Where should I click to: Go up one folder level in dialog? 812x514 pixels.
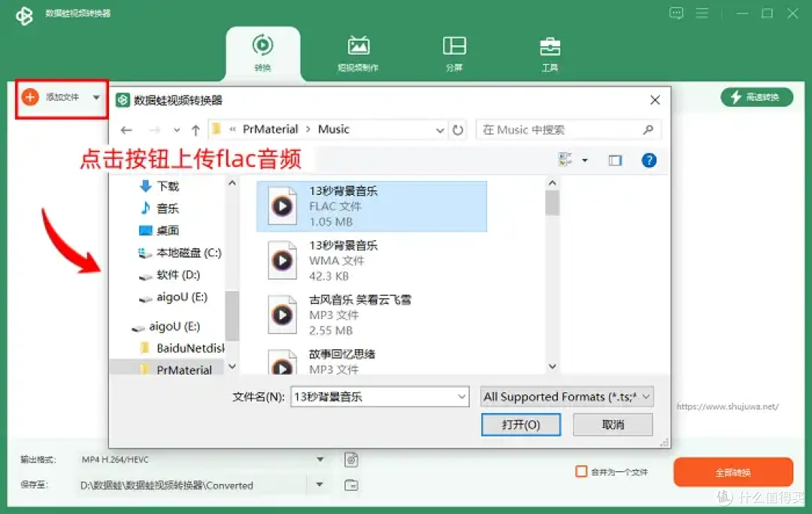[x=195, y=129]
